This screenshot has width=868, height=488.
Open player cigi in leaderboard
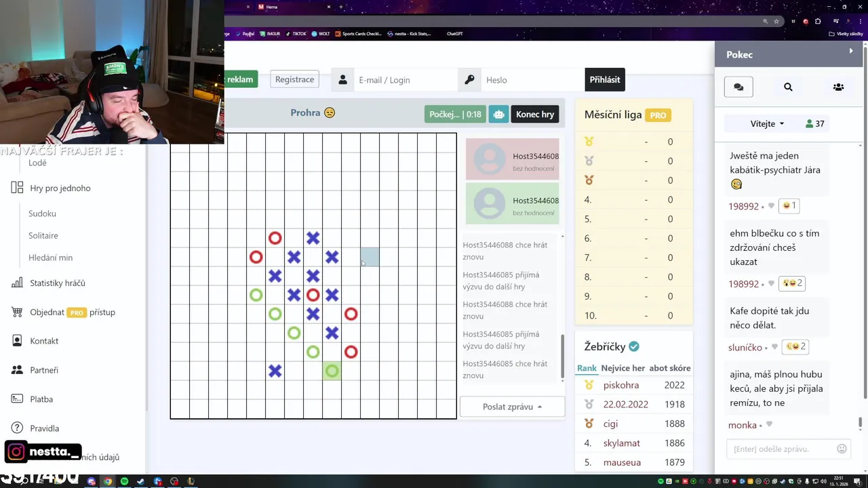610,424
